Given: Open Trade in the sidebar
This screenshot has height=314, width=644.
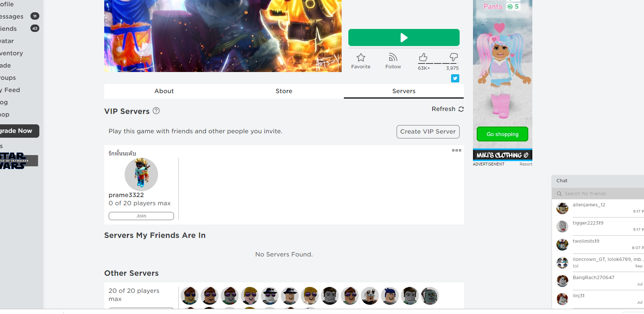Looking at the screenshot, I should click(5, 65).
